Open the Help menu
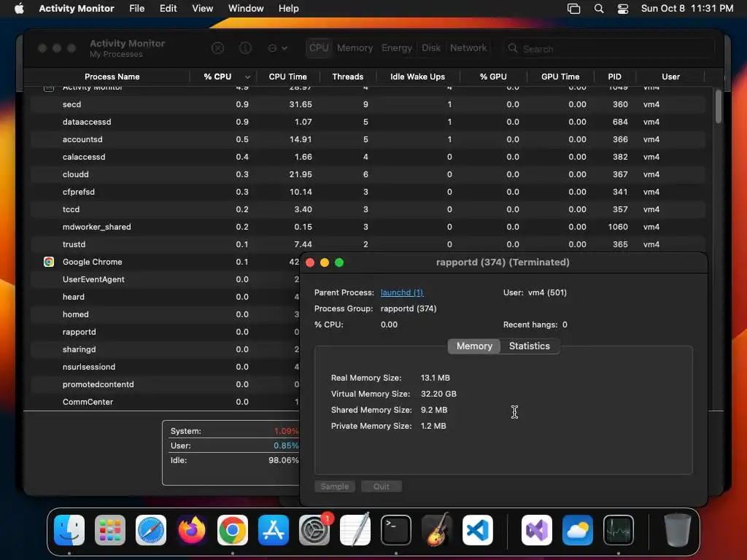The image size is (747, 560). click(288, 9)
